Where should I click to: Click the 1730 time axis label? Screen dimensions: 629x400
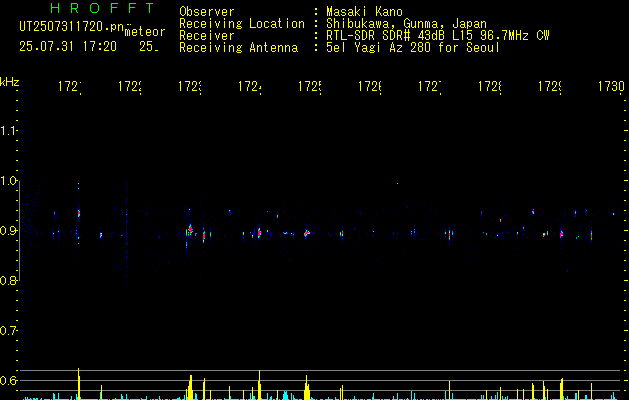point(611,87)
